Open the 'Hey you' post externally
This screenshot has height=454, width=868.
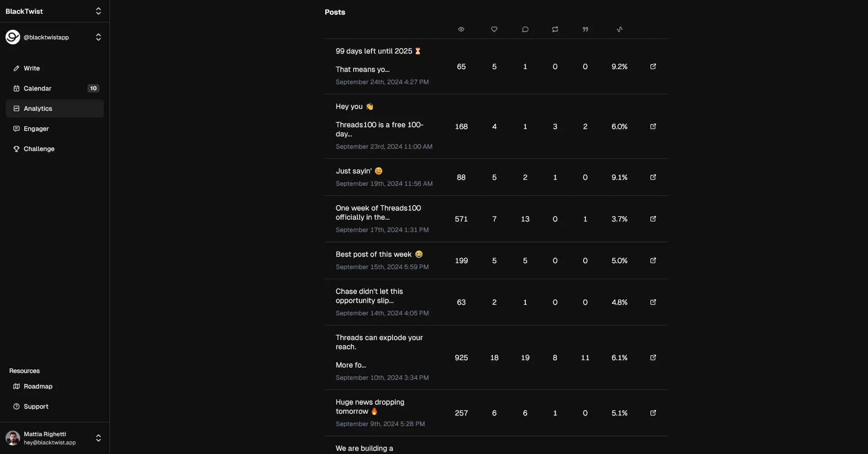tap(653, 126)
